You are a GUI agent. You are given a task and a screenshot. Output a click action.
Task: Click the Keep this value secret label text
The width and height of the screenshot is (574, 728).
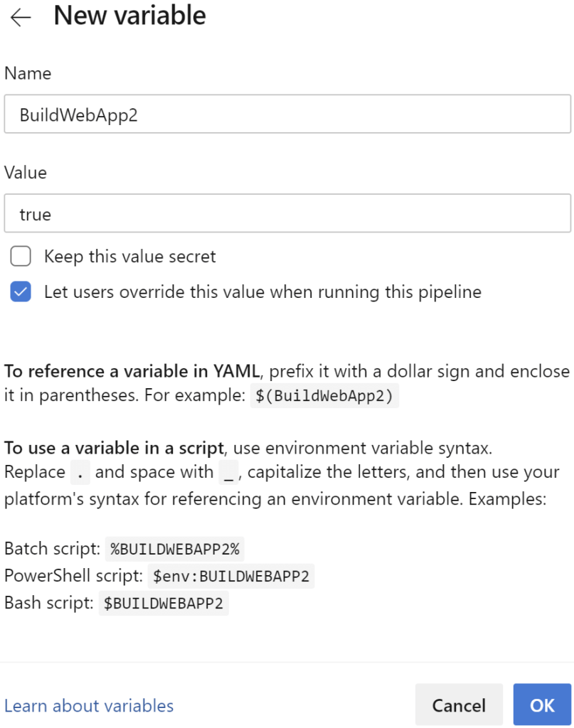[x=130, y=257]
